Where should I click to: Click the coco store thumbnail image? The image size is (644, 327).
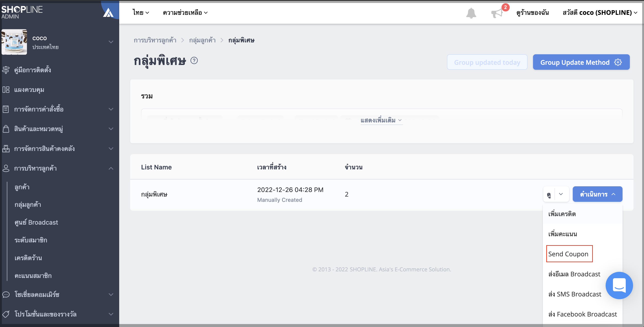pyautogui.click(x=14, y=42)
